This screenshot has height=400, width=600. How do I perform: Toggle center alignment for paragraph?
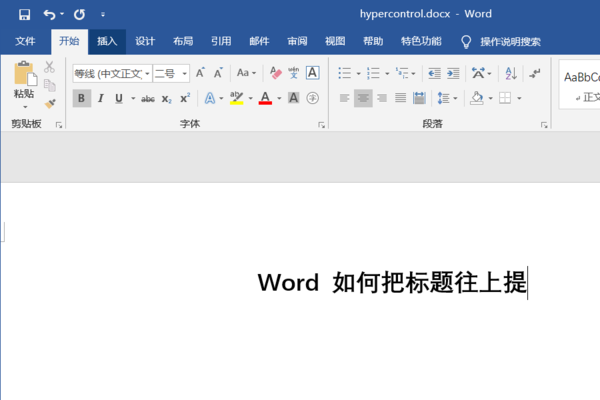[363, 98]
